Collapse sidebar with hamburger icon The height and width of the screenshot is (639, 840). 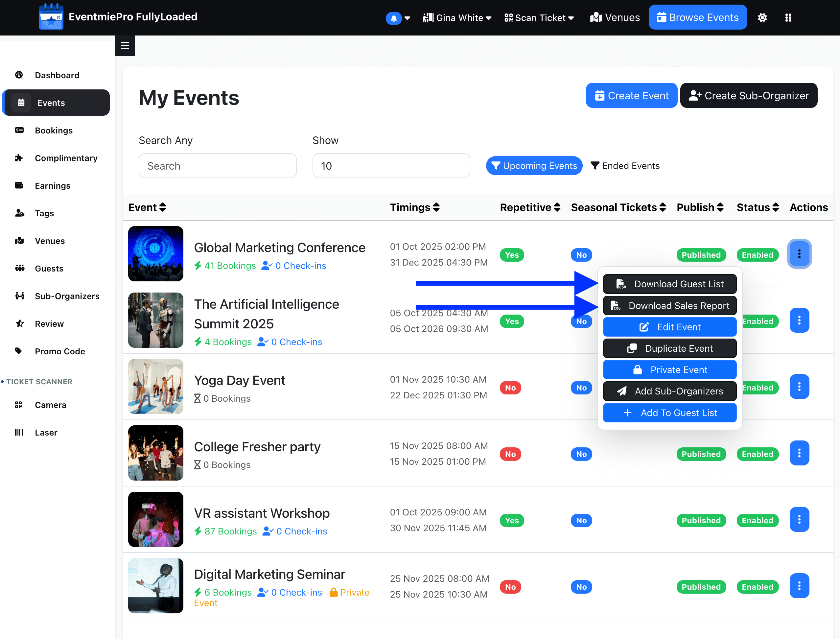[125, 46]
